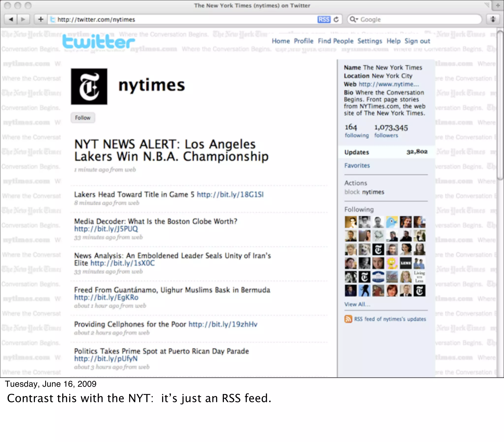Click the address bar URL twitter.com/nytimes
504x442 pixels.
point(96,19)
